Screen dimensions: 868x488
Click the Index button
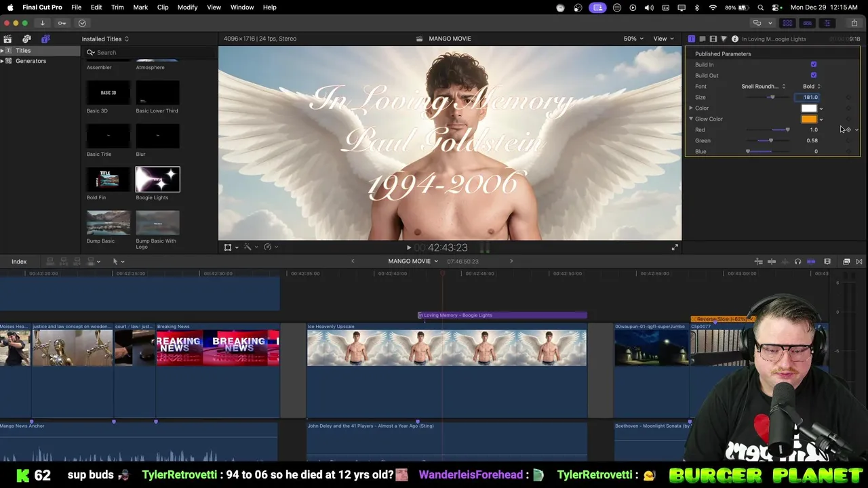pos(19,262)
